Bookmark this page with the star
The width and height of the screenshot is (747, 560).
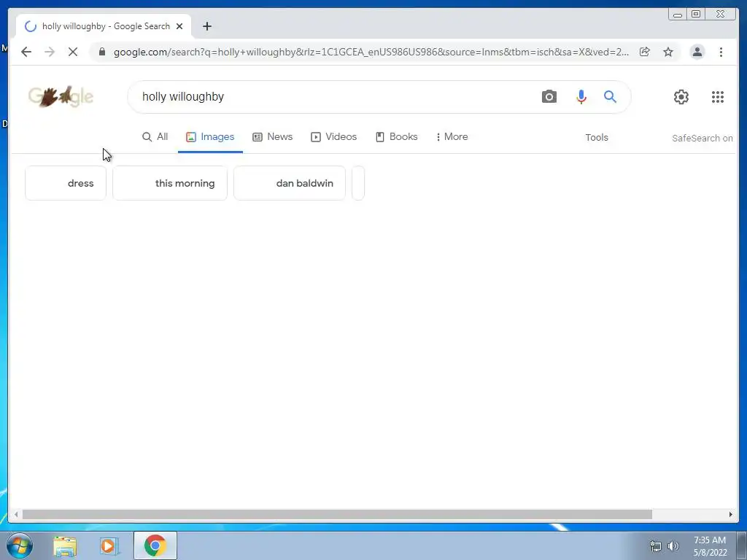(668, 52)
